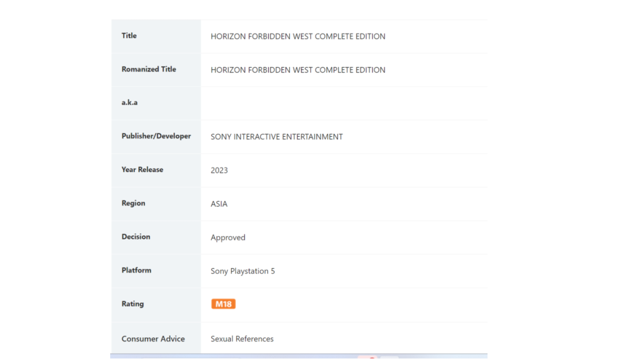The image size is (644, 362).
Task: Select the 'Romanized Title' label
Action: coord(149,69)
